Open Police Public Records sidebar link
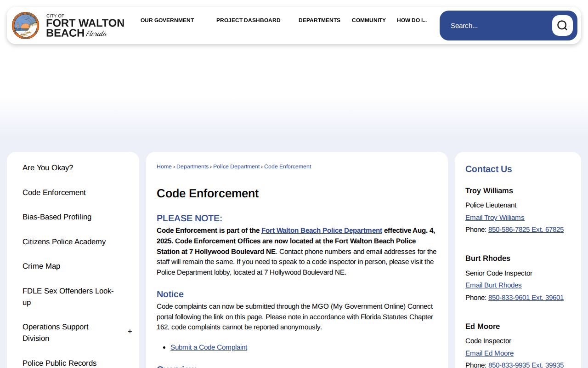Image resolution: width=588 pixels, height=368 pixels. [x=60, y=363]
